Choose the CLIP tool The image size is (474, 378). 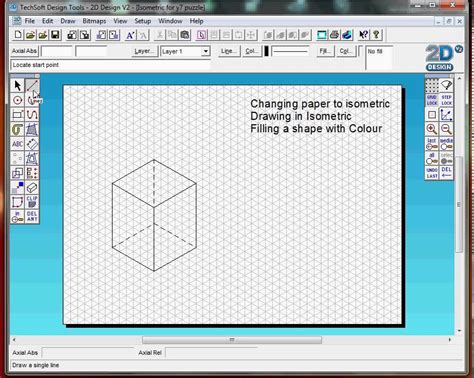(32, 202)
